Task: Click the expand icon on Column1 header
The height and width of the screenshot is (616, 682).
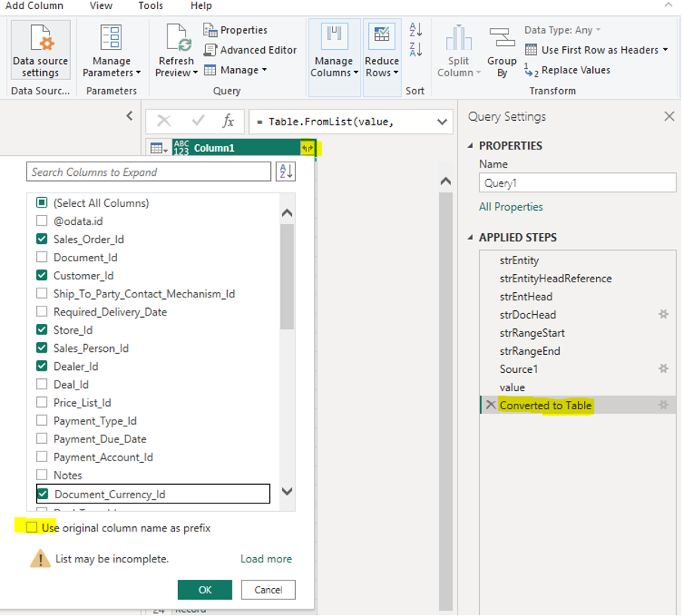Action: pyautogui.click(x=308, y=148)
